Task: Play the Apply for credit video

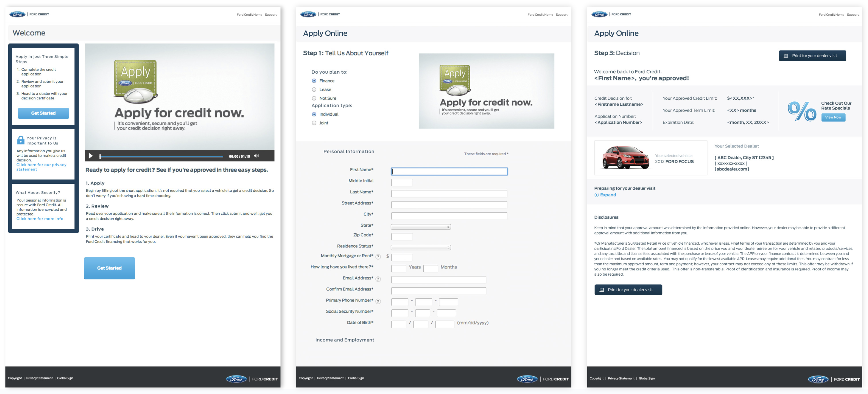Action: 90,156
